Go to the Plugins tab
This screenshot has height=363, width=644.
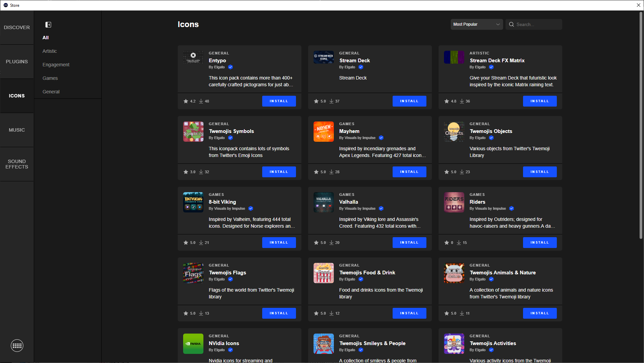[x=17, y=62]
